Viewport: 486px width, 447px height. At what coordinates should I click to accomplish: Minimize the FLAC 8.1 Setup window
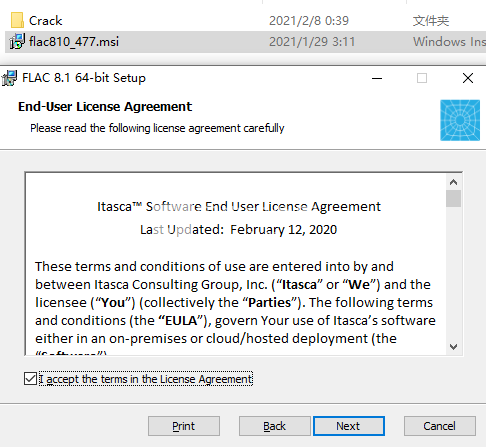(377, 78)
